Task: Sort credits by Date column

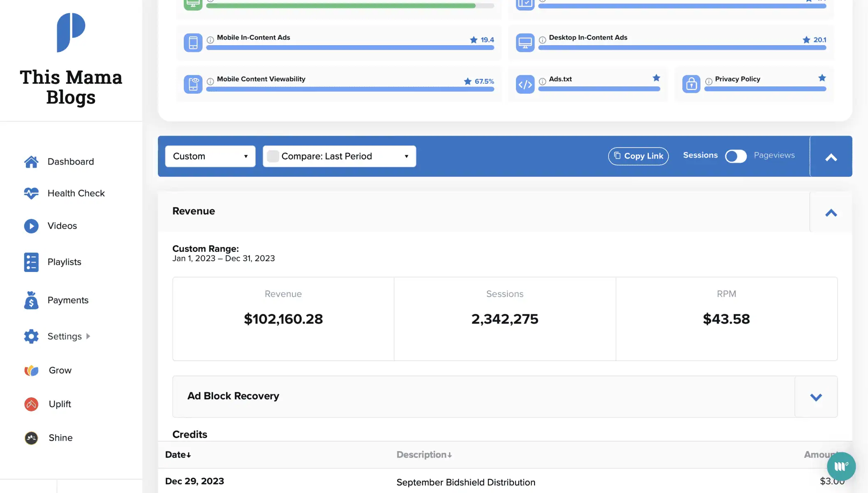Action: pos(178,455)
